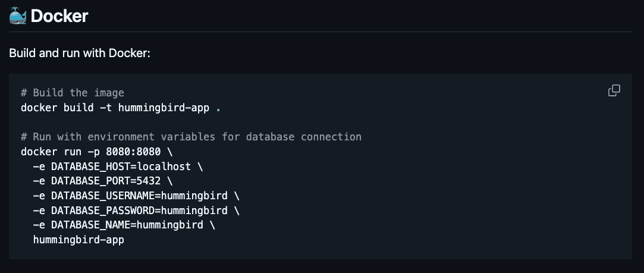
Task: Click the DATABASE_PASSWORD=hummingbird line
Action: click(x=136, y=211)
